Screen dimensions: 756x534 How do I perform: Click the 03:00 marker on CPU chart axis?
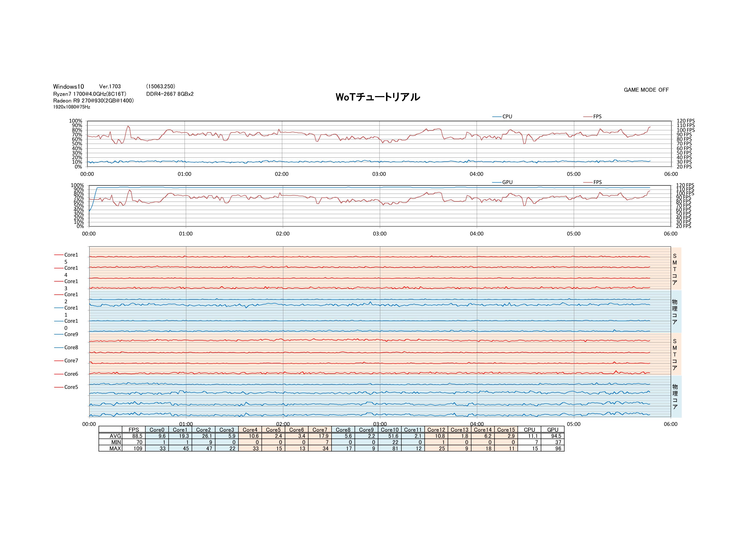pos(379,174)
